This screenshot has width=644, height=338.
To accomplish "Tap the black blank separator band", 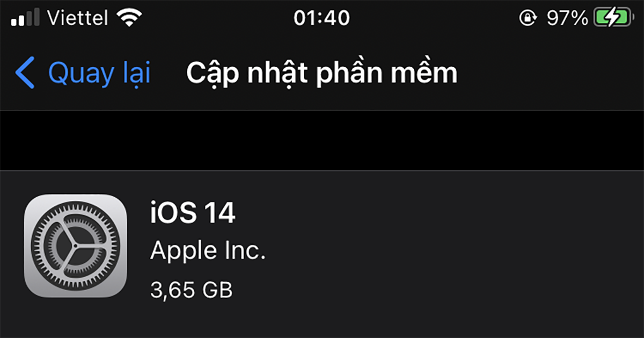I will [x=322, y=140].
